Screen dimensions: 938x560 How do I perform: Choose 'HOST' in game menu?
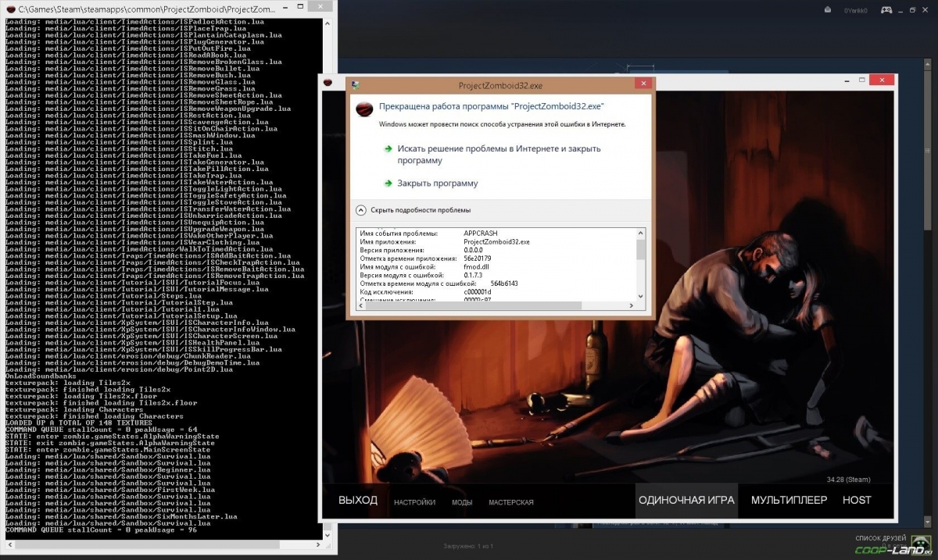[857, 501]
